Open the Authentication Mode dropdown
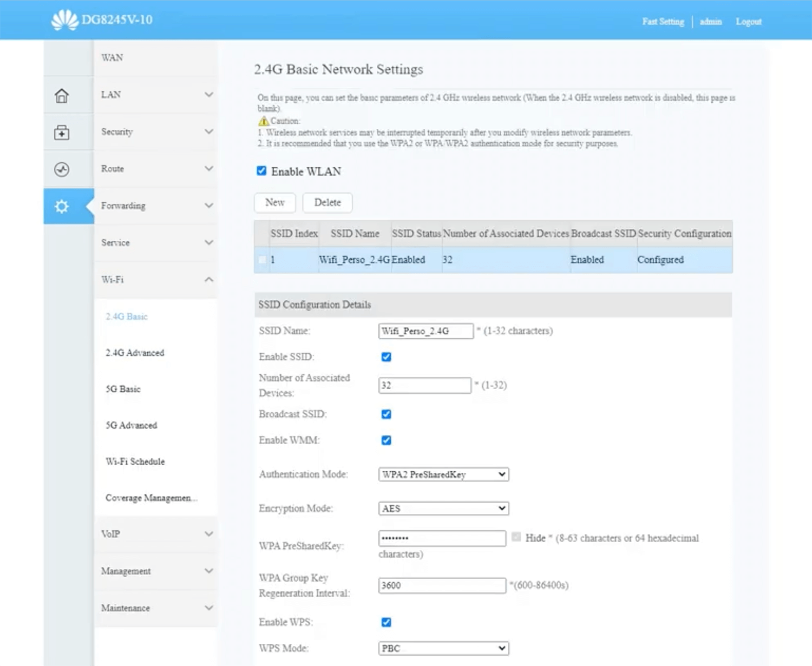 point(443,474)
